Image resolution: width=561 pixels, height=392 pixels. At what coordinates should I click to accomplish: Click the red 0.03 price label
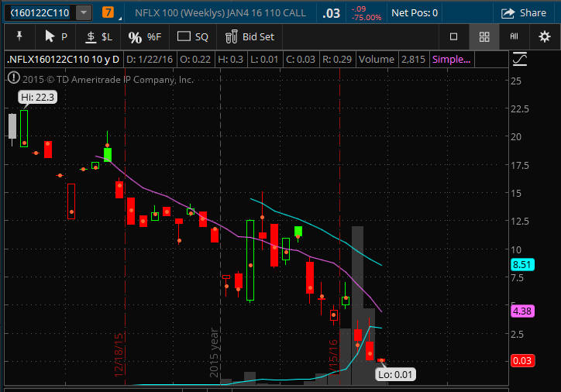(x=522, y=360)
